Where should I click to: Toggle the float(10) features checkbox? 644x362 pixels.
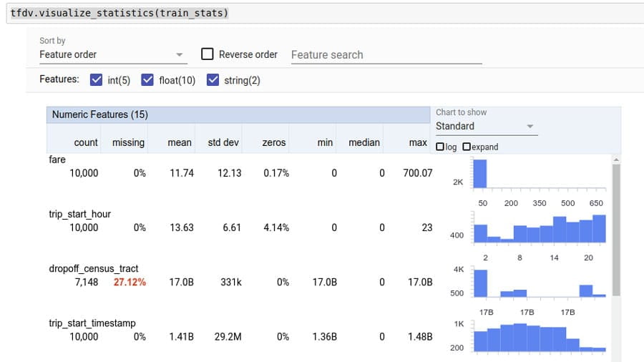tap(147, 80)
